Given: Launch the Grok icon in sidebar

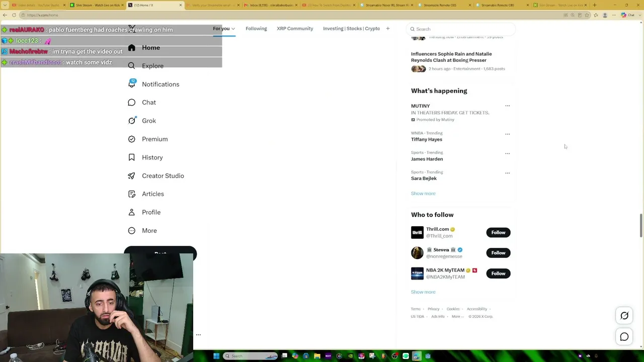Looking at the screenshot, I should pos(132,121).
